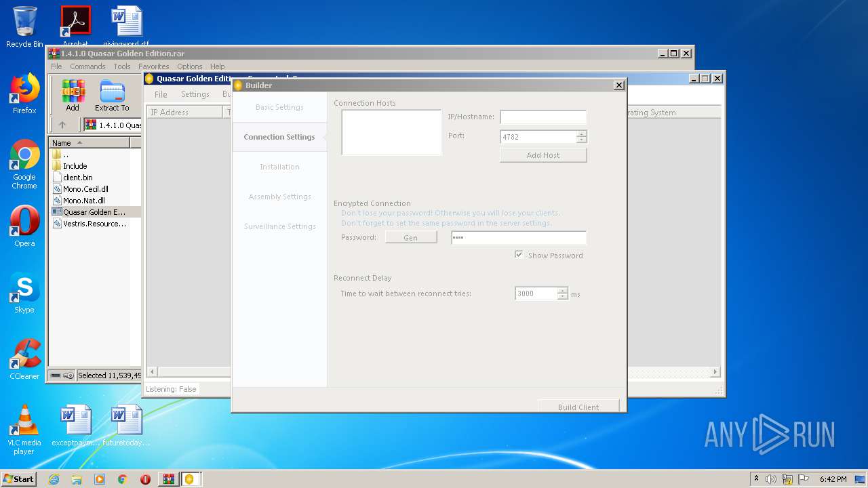Switch to WinRAR taskbar button
Screen dimensions: 868x488
tap(168, 479)
